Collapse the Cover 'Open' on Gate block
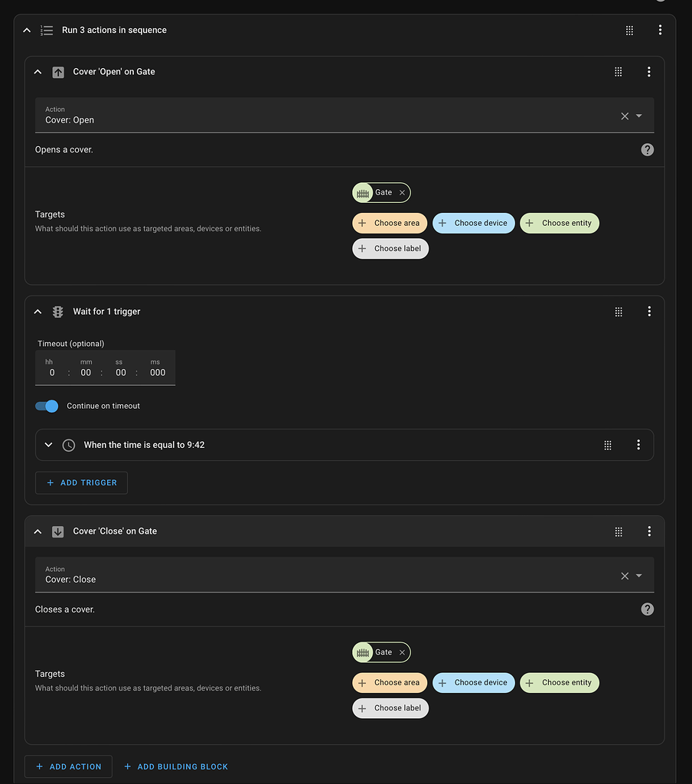The height and width of the screenshot is (784, 692). coord(38,71)
